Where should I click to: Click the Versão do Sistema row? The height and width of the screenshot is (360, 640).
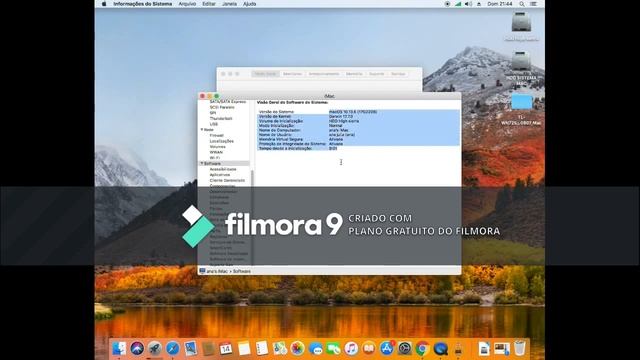[358, 111]
